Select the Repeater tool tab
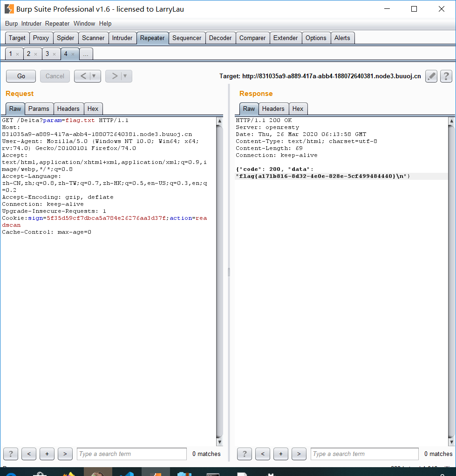Viewport: 456px width, 476px height. tap(152, 38)
